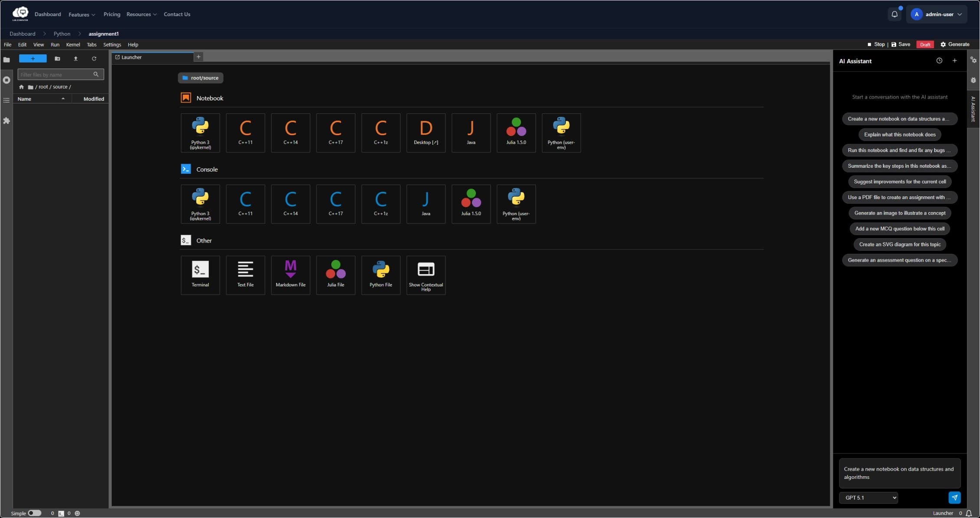Open the admin-user account menu
This screenshot has height=518, width=980.
click(937, 14)
